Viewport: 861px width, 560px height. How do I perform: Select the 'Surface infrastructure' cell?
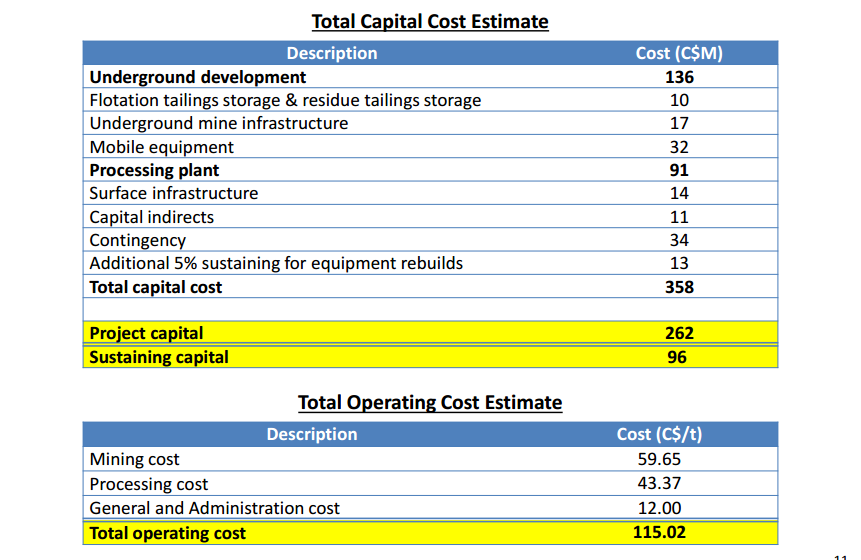pos(174,193)
